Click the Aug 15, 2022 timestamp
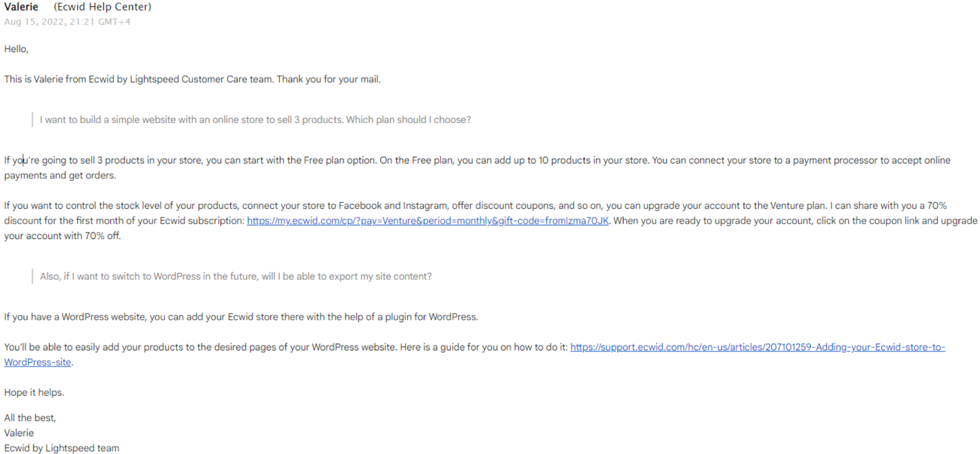980x454 pixels. click(67, 21)
